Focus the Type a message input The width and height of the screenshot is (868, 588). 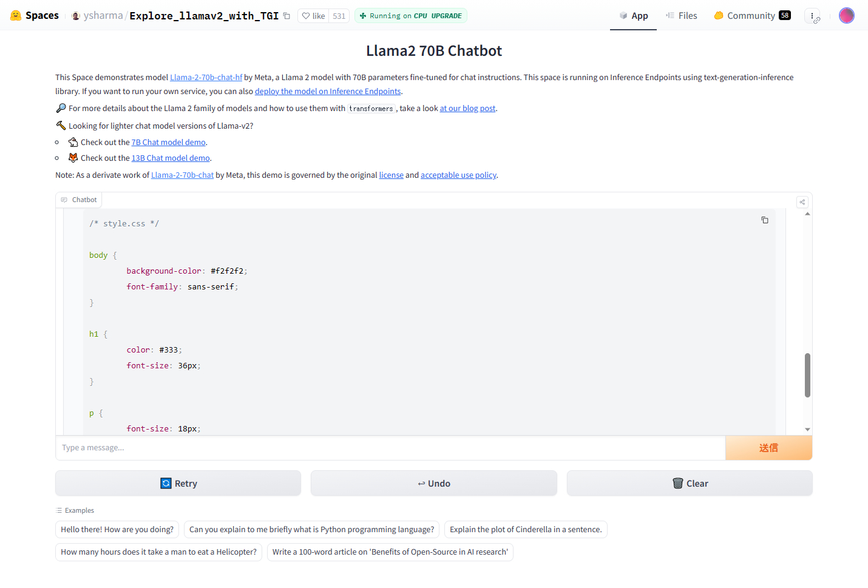[x=390, y=448]
